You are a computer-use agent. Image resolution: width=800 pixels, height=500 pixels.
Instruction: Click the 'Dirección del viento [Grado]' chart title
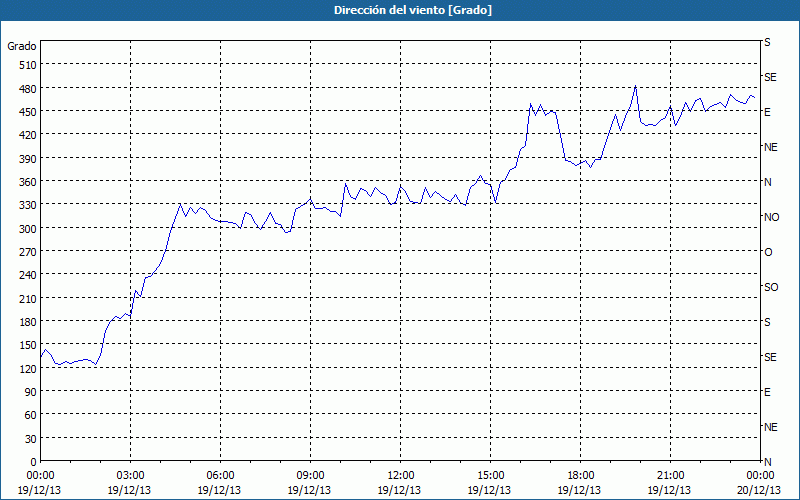pyautogui.click(x=412, y=10)
